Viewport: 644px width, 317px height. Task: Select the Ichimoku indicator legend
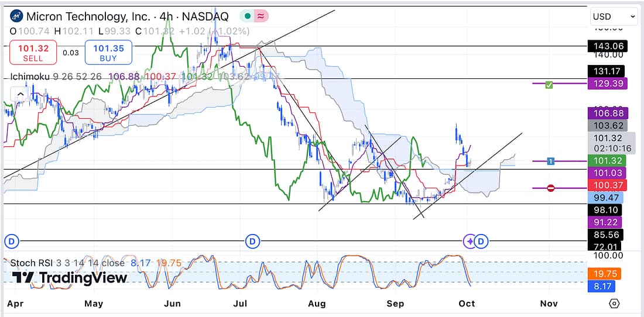point(30,77)
